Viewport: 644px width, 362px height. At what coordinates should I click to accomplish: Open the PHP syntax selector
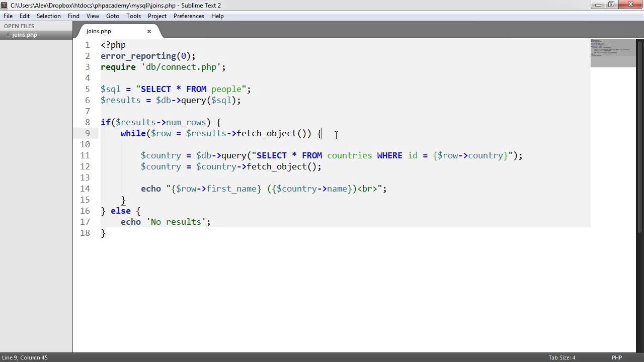pos(617,357)
